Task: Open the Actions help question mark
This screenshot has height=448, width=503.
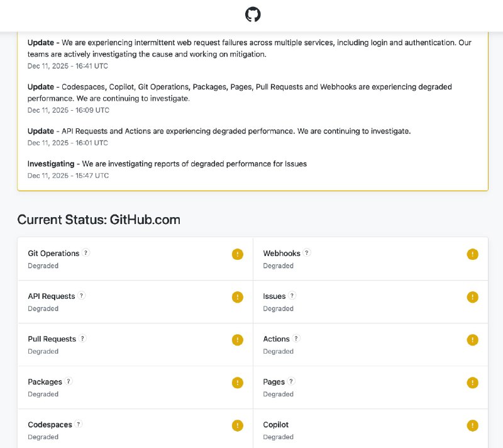Action: coord(296,339)
